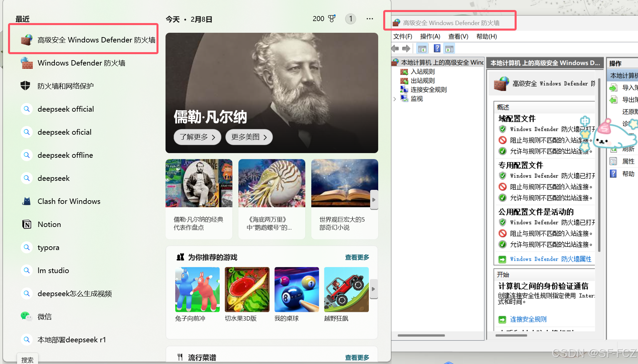Image resolution: width=638 pixels, height=364 pixels.
Task: Toggle show/hide console tree toolbar icon
Action: click(422, 49)
